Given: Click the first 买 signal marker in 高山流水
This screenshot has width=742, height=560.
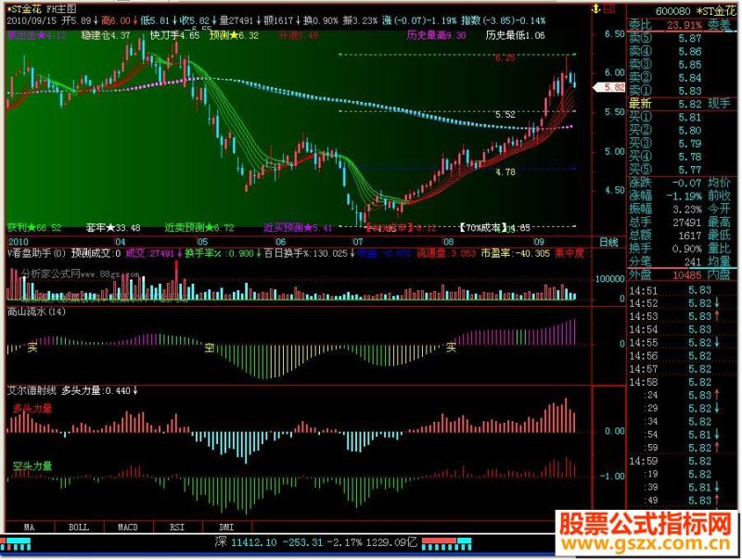Looking at the screenshot, I should (x=32, y=348).
